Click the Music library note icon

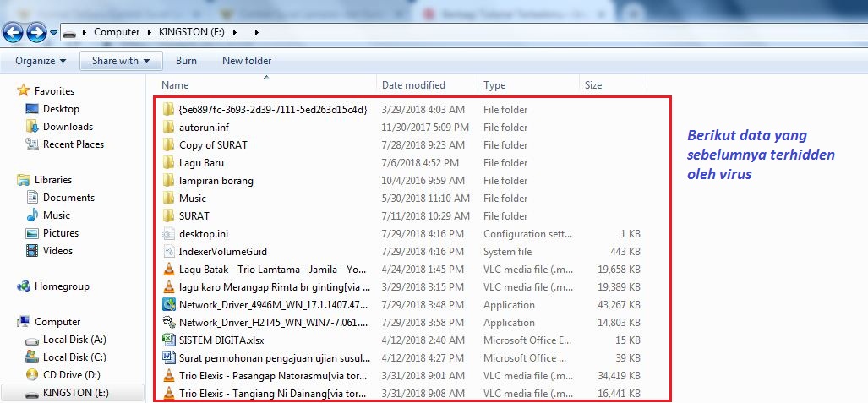pos(32,215)
